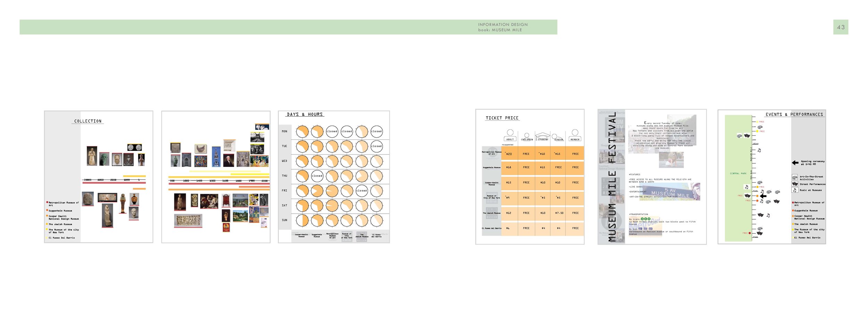Click the '20000' marker on the Collection timeline
Viewport: 868px width, 334px height.
pyautogui.click(x=87, y=180)
